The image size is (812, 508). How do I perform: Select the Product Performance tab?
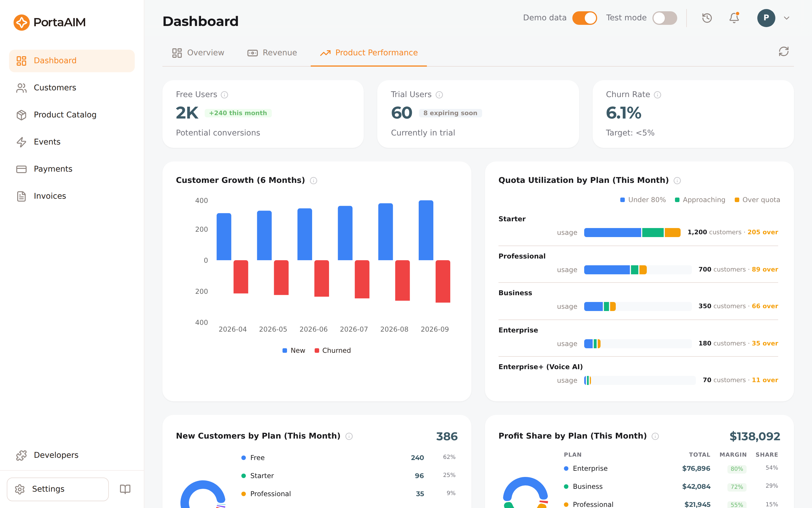click(369, 53)
